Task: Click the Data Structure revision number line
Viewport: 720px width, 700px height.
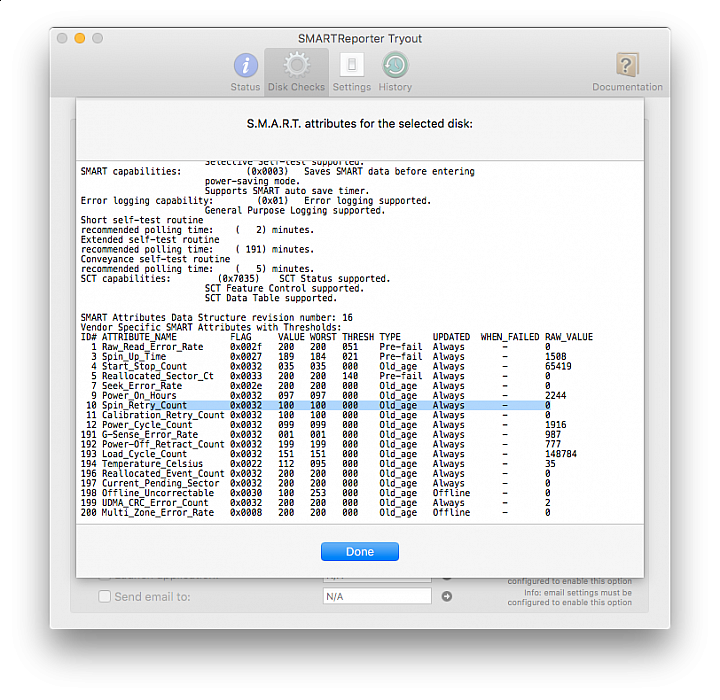Action: [217, 318]
